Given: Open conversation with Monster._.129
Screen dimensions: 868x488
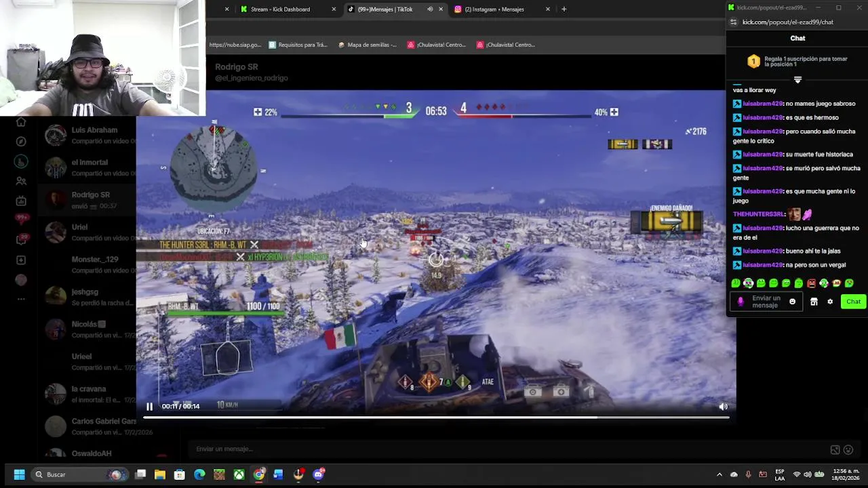Looking at the screenshot, I should (x=86, y=264).
